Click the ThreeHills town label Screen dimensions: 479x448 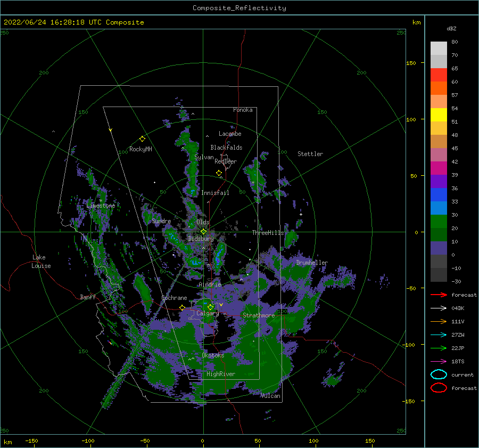coord(268,233)
